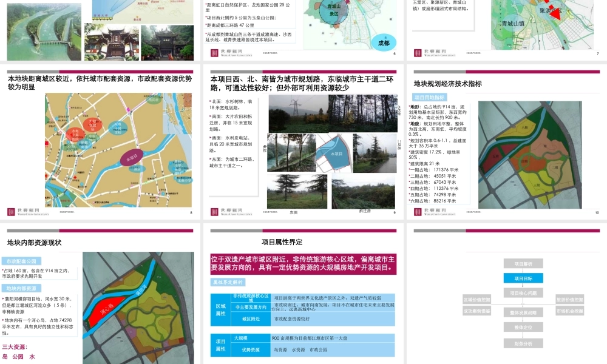607x364 pixels.
Task: Click the blue 成都 circle on the map
Action: pos(384,43)
